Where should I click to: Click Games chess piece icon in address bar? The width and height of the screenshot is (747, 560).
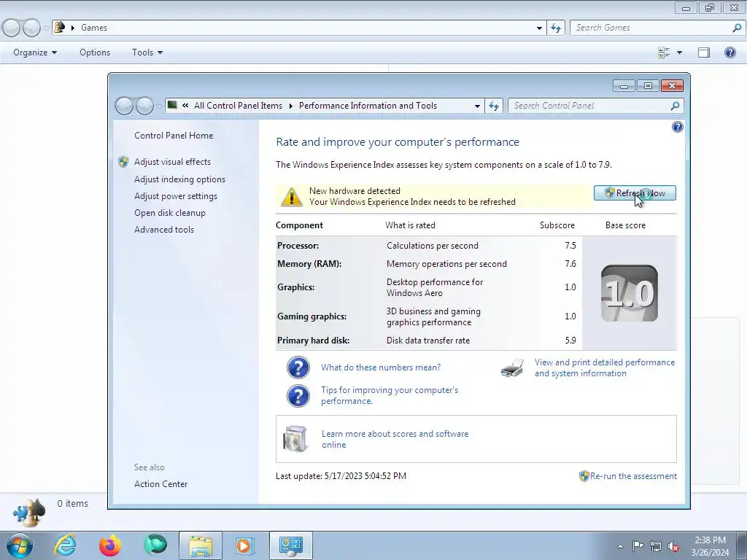point(59,27)
